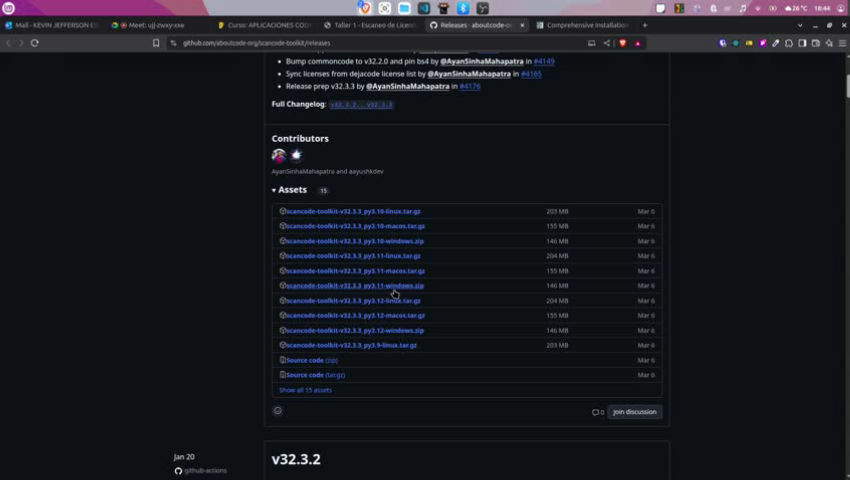Switch to the Meet tab
Screen dimensions: 850x480
coord(156,25)
